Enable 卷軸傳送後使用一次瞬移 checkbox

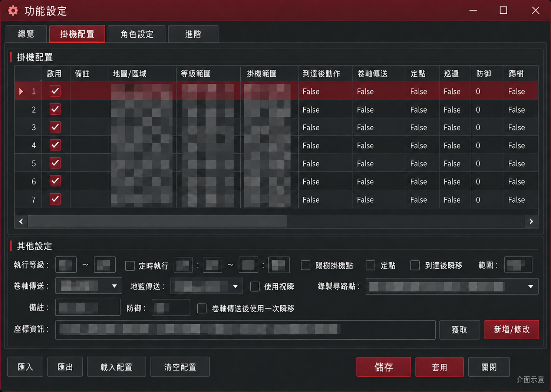[202, 308]
